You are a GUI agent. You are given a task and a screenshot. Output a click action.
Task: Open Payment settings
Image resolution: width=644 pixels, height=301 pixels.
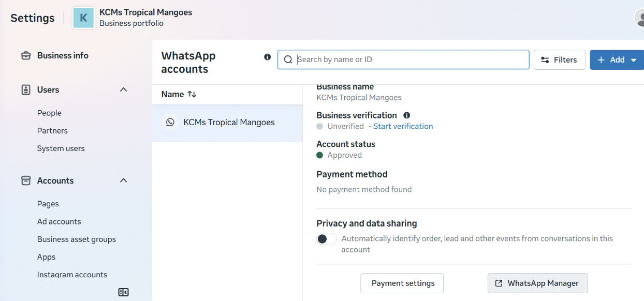(x=402, y=283)
